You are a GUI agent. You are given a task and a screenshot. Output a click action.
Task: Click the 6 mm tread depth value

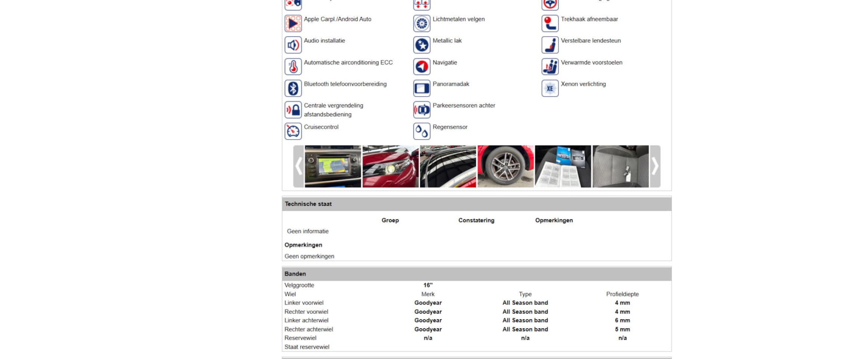tap(622, 320)
